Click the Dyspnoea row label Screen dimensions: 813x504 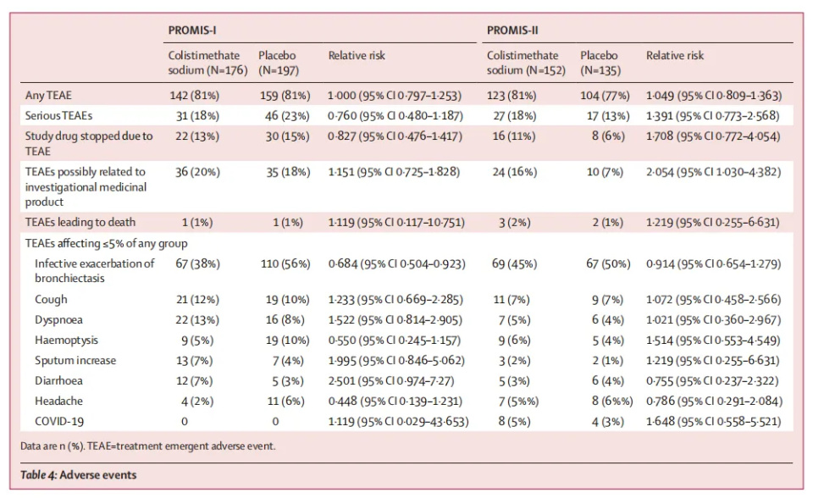click(58, 319)
